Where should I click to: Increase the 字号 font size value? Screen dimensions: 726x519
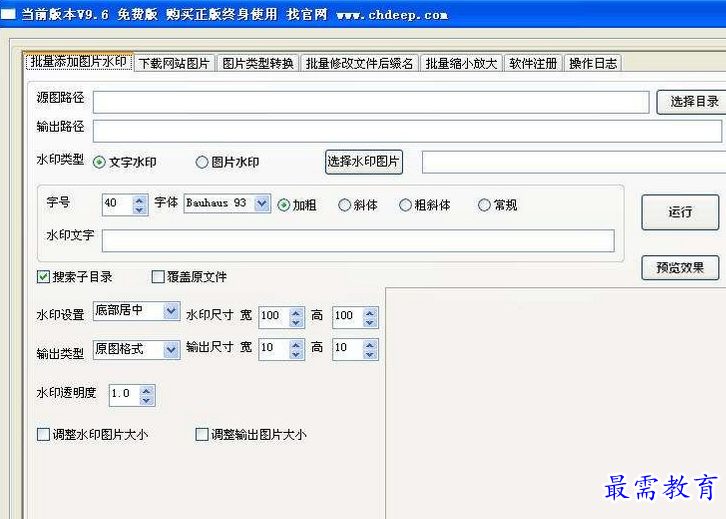139,200
